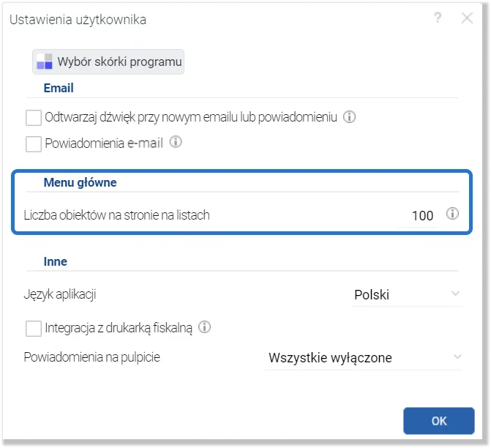Click the objects-per-page field showing 100
The image size is (491, 448).
[416, 215]
